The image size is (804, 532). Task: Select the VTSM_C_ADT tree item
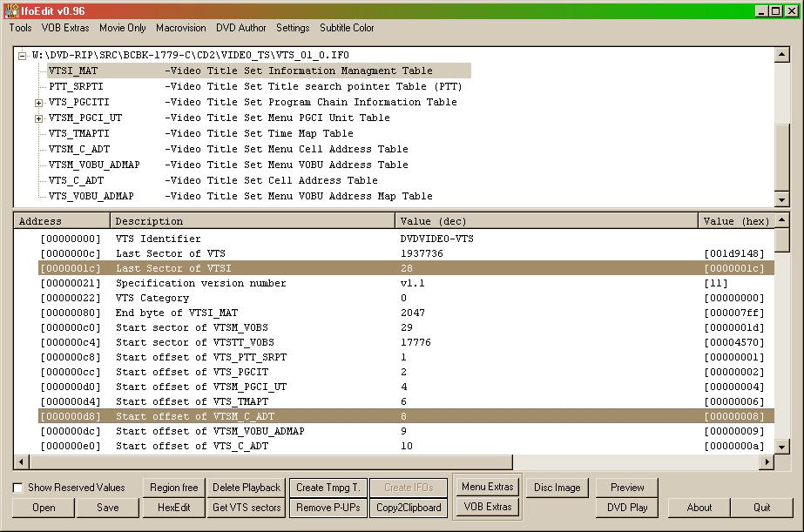point(229,149)
